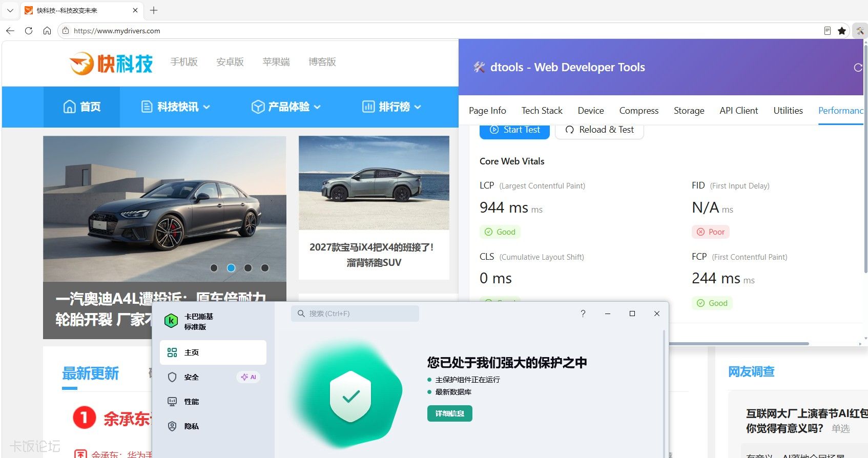This screenshot has width=868, height=458.
Task: Switch to the Storage tab
Action: pyautogui.click(x=689, y=111)
